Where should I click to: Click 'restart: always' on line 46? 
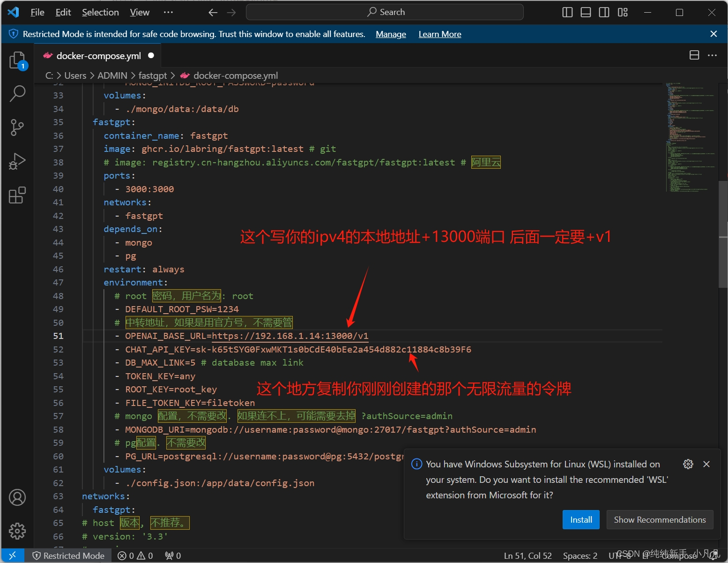144,269
